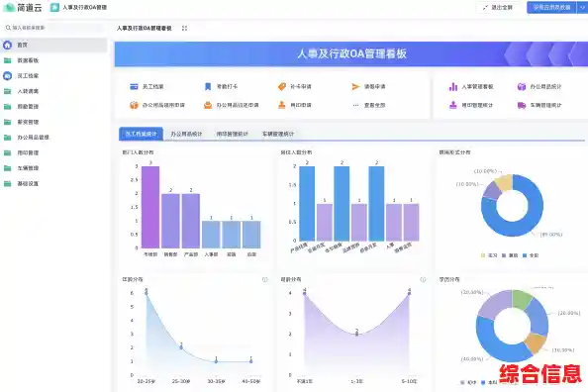588x392 pixels.
Task: Open the 员工档案 shortcut card icon
Action: pos(134,87)
